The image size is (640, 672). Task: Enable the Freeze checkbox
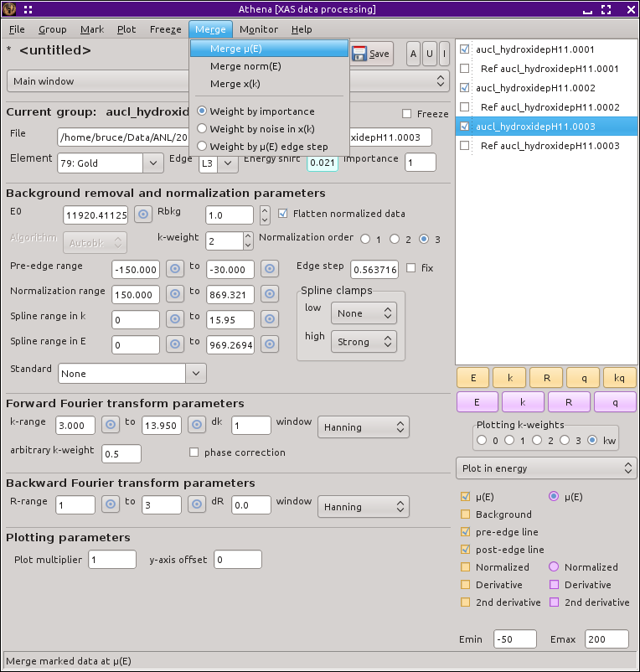[407, 114]
